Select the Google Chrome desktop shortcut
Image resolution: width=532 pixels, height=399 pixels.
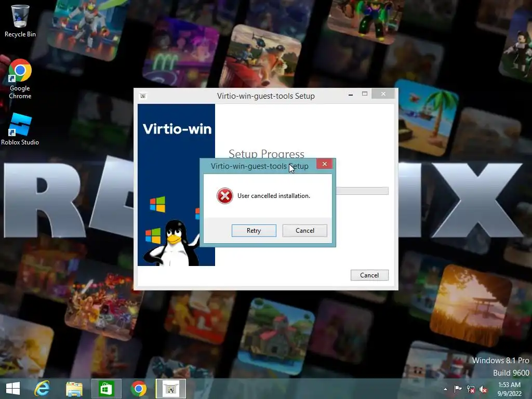coord(20,79)
